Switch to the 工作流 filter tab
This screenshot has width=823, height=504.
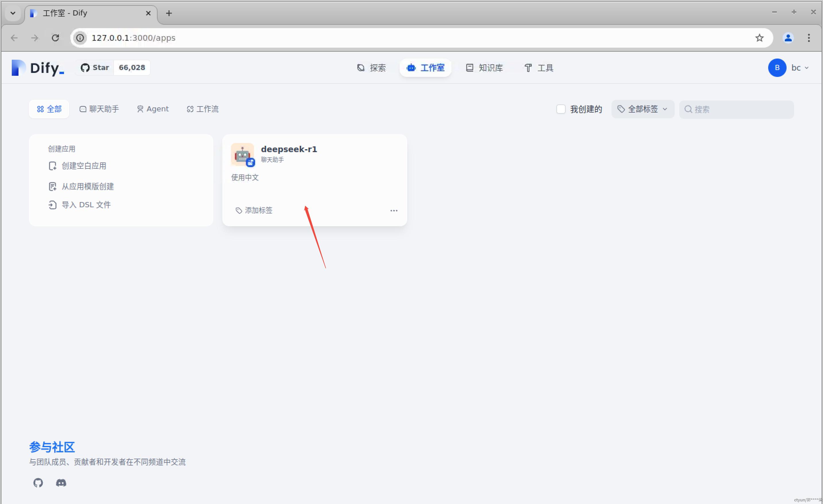(202, 109)
